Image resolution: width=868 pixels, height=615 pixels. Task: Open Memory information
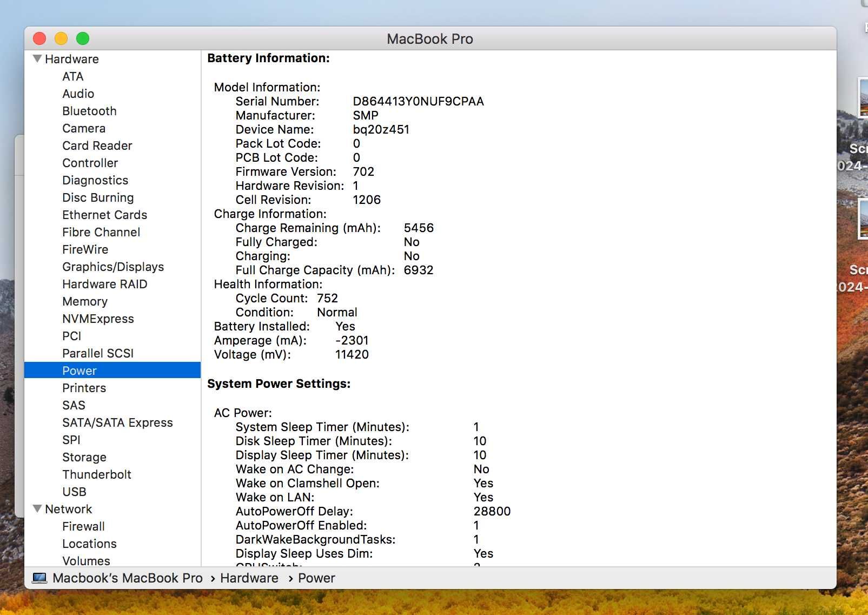point(85,301)
